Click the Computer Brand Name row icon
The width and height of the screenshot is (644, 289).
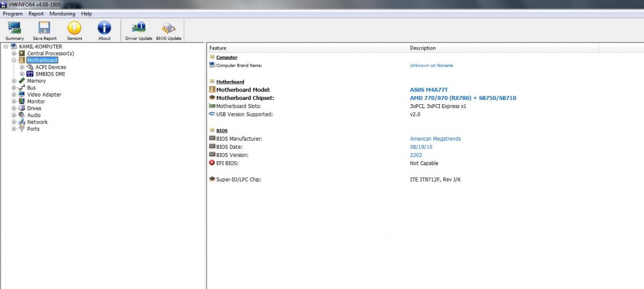pos(212,65)
